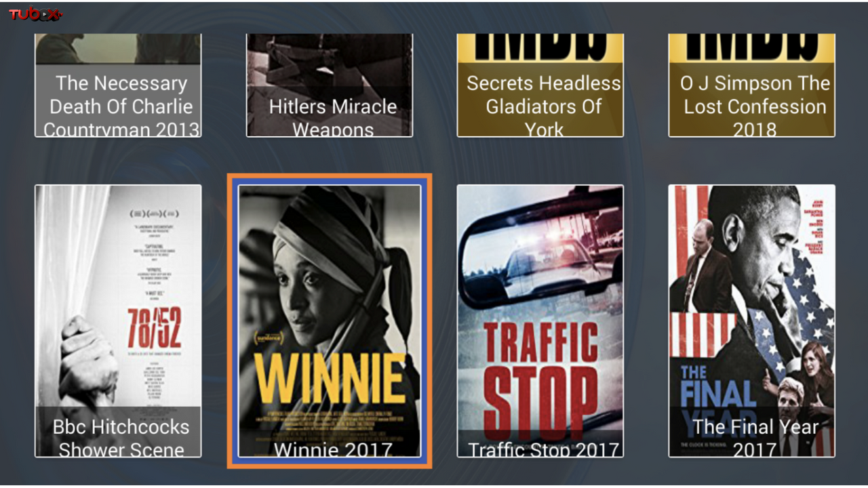Click 'Hitlers Miracle Weapons' caption text

pos(333,117)
